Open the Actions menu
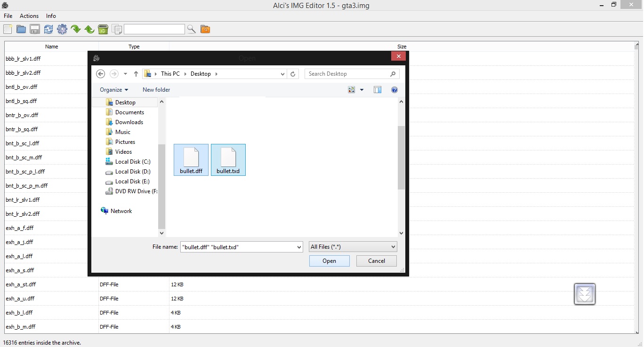 [29, 16]
